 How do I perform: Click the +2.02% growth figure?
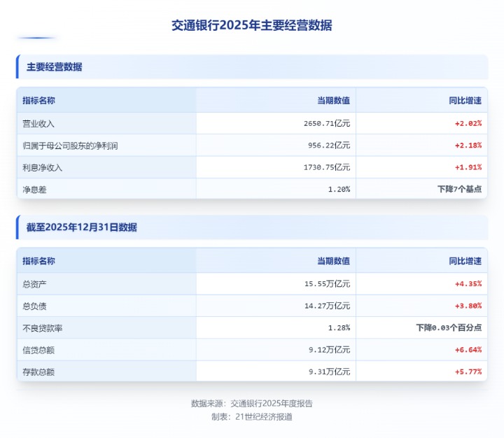[468, 124]
